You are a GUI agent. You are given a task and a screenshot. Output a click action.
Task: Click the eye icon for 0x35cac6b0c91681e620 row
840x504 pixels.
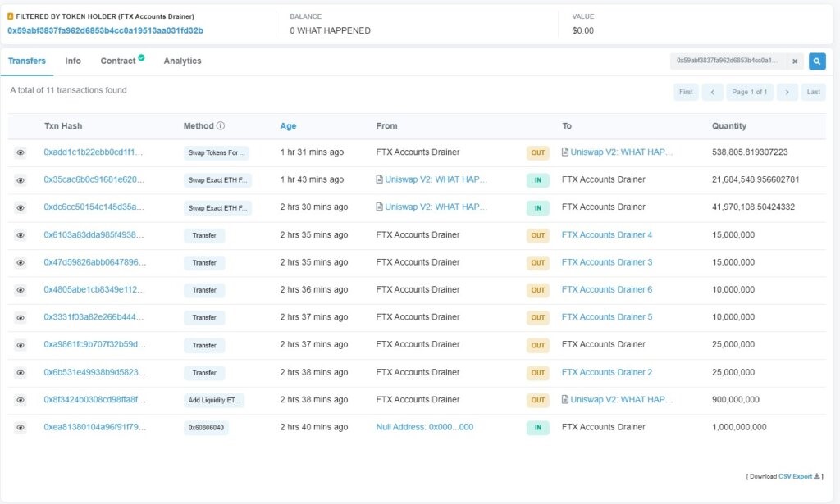click(21, 180)
